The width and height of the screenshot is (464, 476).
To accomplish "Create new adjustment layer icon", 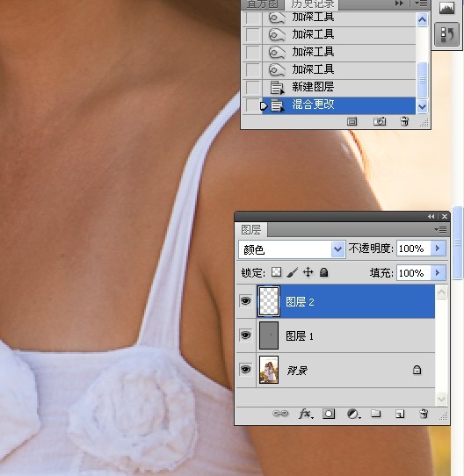I will pos(353,414).
